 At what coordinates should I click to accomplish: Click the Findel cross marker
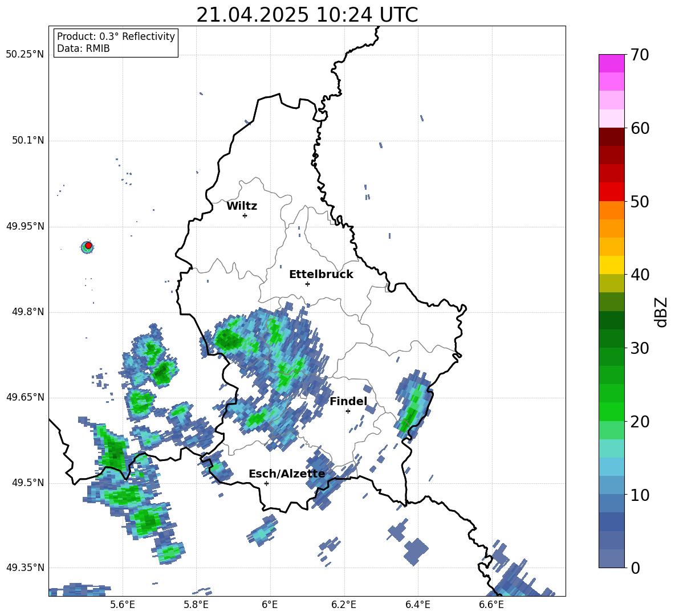[348, 411]
